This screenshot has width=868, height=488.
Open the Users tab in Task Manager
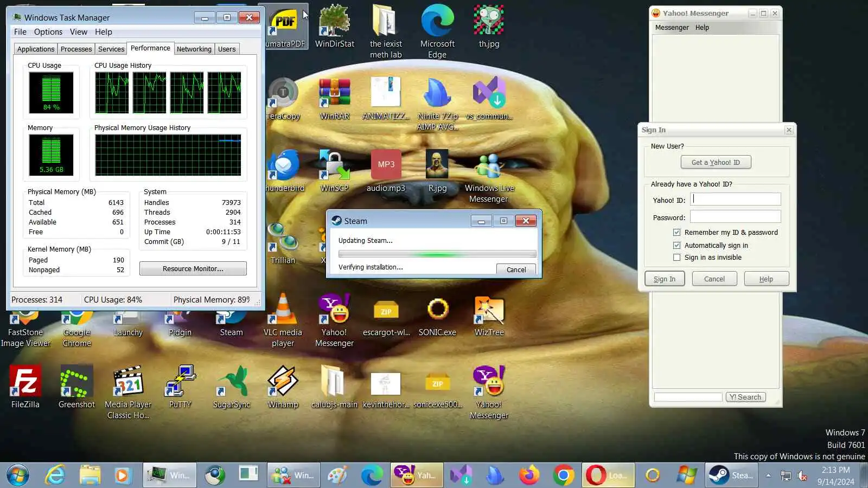point(227,49)
